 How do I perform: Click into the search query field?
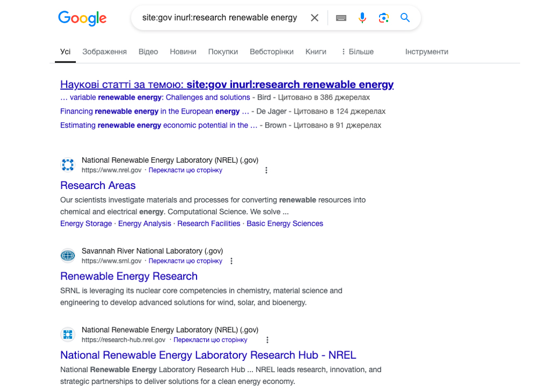[219, 18]
